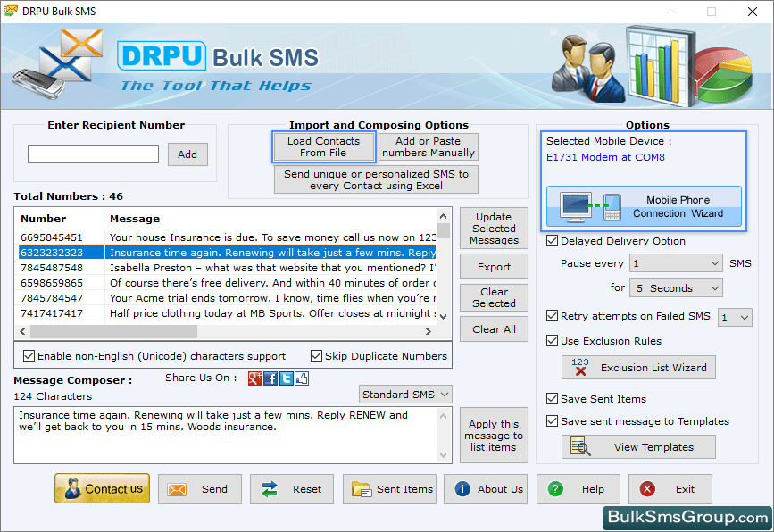Click the composer scrollbar down arrow
Screen dimensions: 774x532
(444, 455)
